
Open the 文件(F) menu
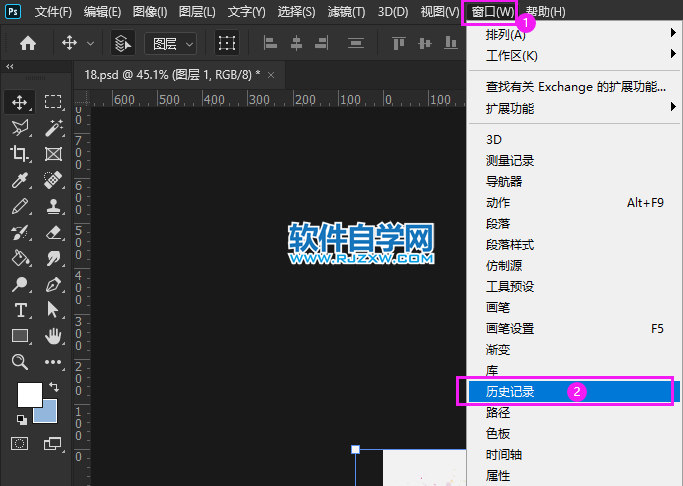(53, 12)
